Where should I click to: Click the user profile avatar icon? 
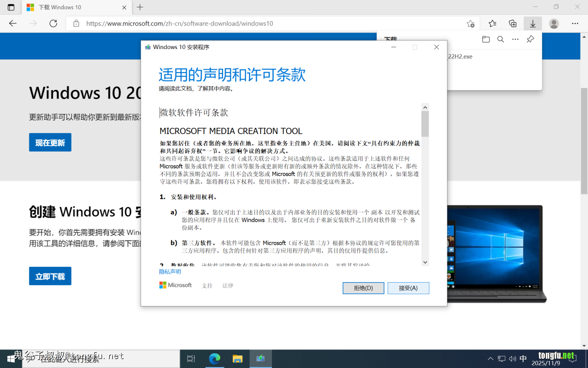pyautogui.click(x=554, y=24)
